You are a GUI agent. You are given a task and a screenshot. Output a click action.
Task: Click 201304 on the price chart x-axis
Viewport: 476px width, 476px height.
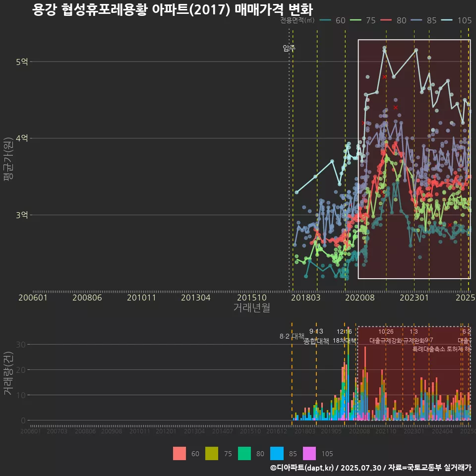tap(196, 297)
